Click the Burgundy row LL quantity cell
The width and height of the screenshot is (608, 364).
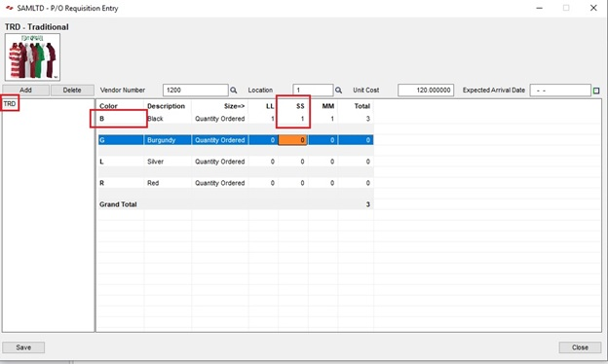click(263, 140)
